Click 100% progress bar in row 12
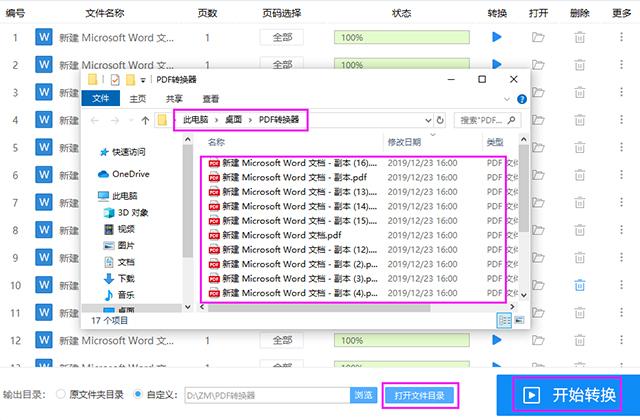Screen dimensions: 640x420 [402, 340]
